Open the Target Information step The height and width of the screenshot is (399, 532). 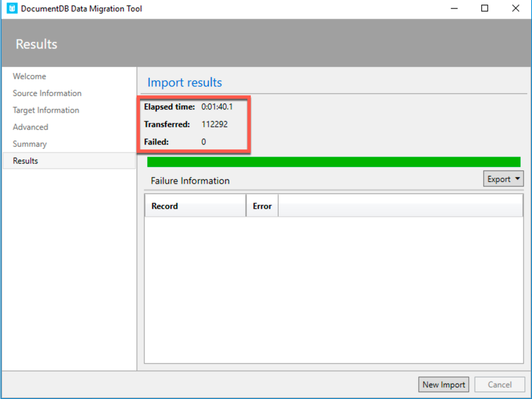click(46, 110)
